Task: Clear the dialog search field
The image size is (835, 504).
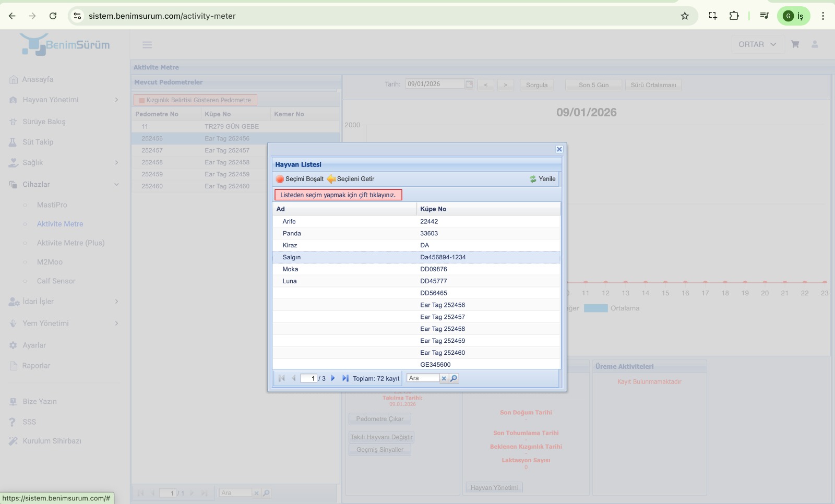Action: click(444, 378)
